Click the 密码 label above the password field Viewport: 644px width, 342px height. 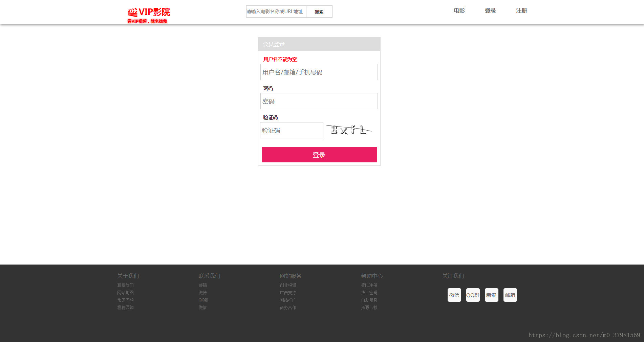click(x=268, y=88)
